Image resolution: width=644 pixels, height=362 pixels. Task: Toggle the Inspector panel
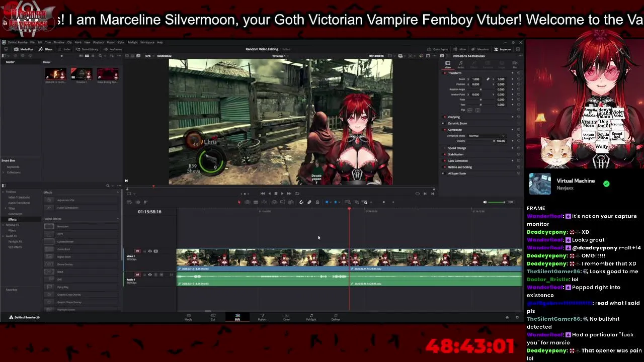[502, 49]
